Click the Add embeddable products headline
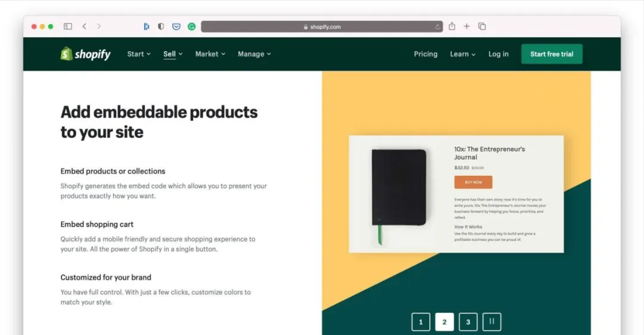 [x=159, y=122]
